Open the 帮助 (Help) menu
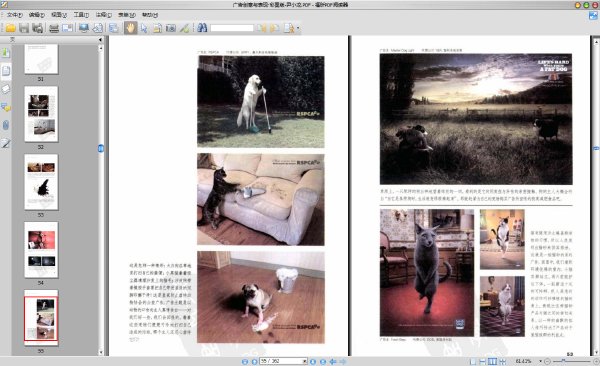 coord(150,15)
